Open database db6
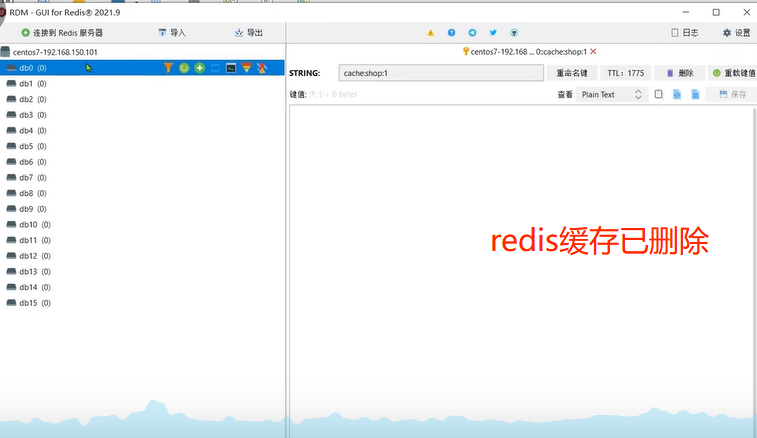This screenshot has width=757, height=438. tap(33, 162)
